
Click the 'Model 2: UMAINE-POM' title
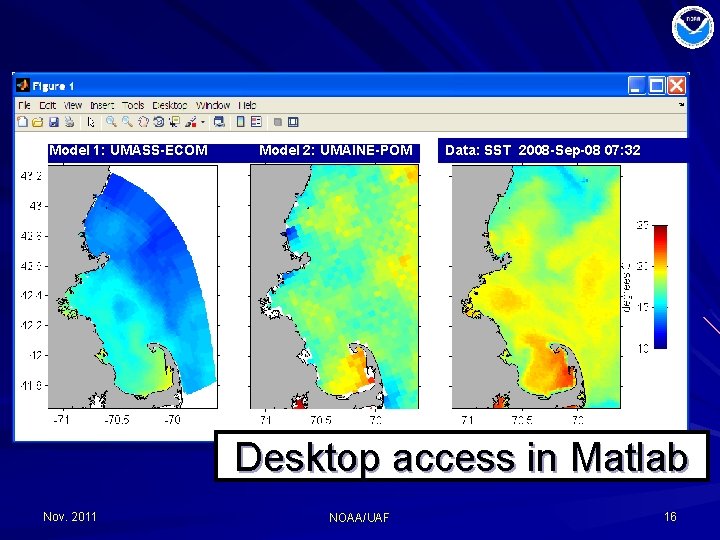tap(336, 150)
